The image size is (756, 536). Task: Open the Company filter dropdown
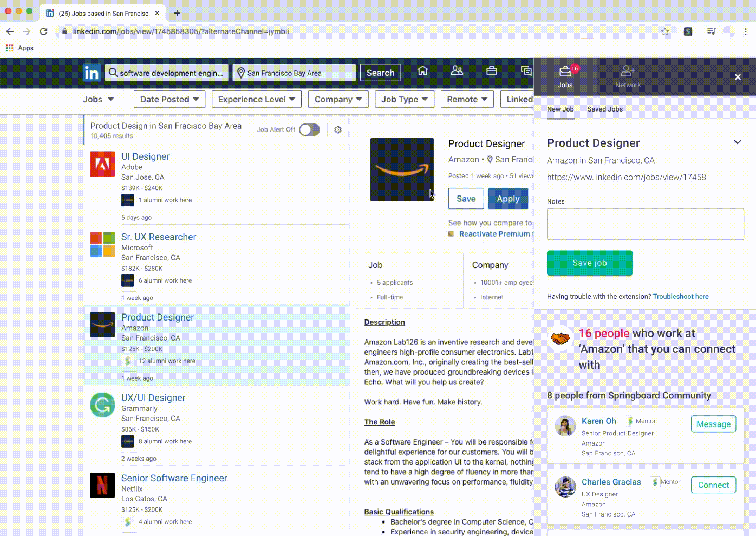(338, 99)
